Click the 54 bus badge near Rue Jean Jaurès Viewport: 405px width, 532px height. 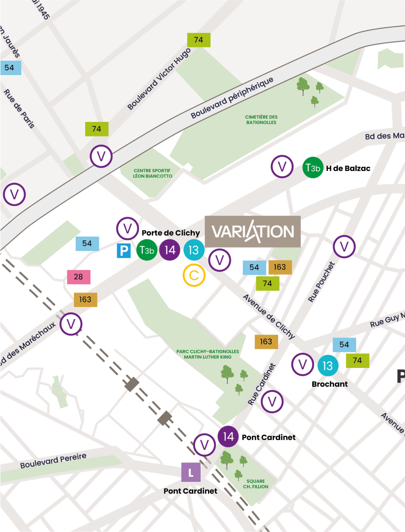click(x=10, y=68)
